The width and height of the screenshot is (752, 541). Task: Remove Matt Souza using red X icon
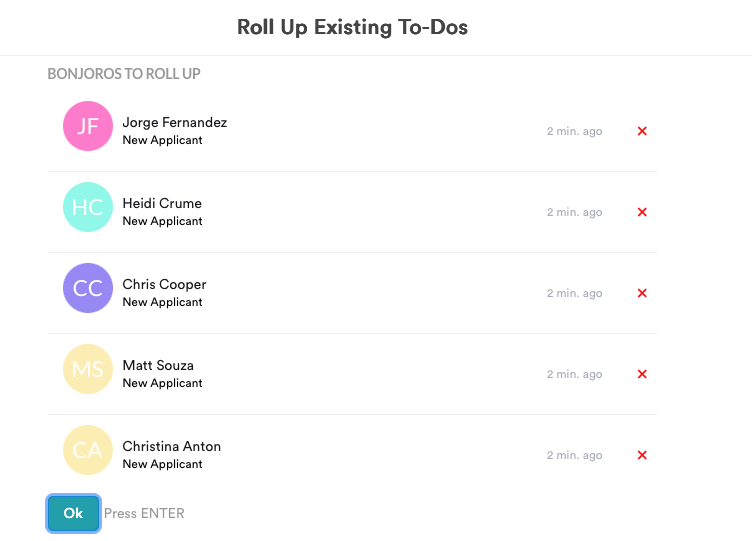[x=642, y=374]
